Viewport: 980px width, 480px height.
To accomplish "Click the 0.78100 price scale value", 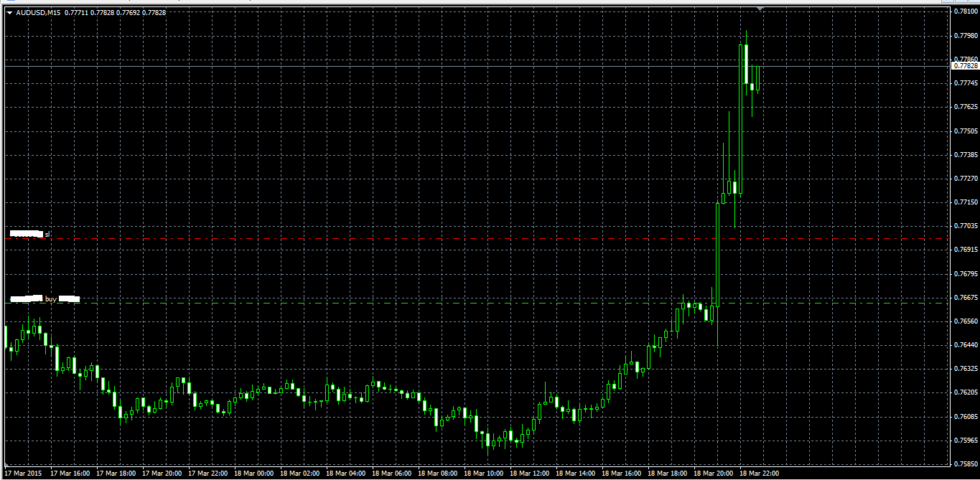I will coord(966,12).
